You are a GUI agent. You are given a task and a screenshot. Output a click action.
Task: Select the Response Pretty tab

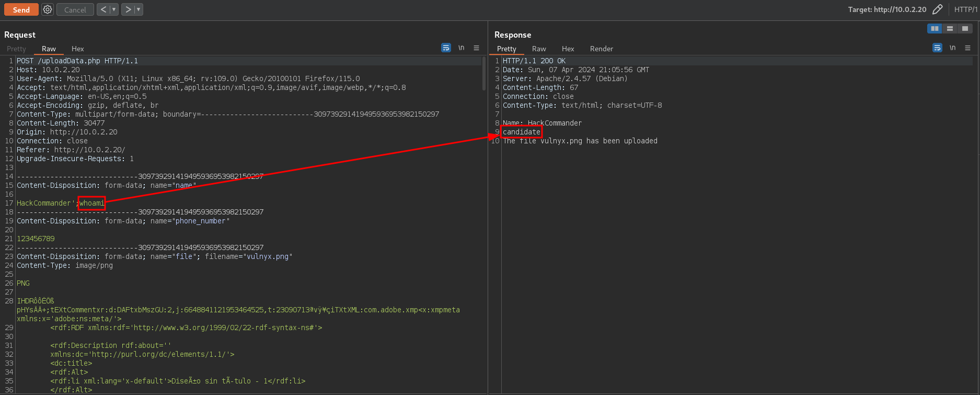tap(506, 49)
